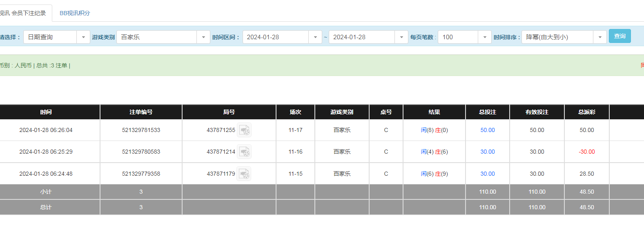The width and height of the screenshot is (644, 228).
Task: Expand the 日期查询 dropdown
Action: tap(83, 37)
